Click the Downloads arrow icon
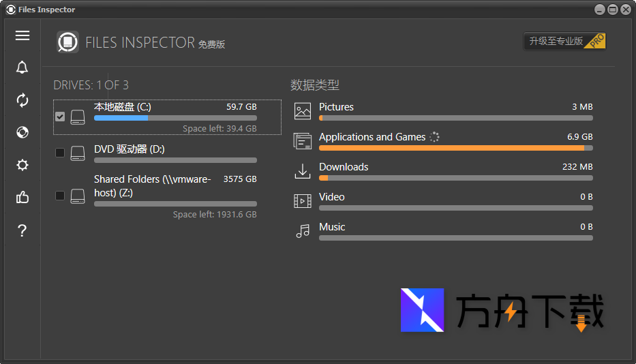 (303, 171)
